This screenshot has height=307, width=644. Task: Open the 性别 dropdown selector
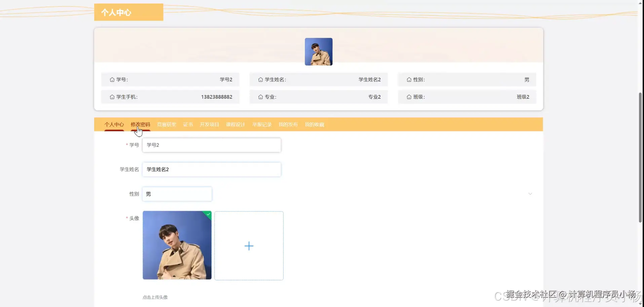coord(177,194)
